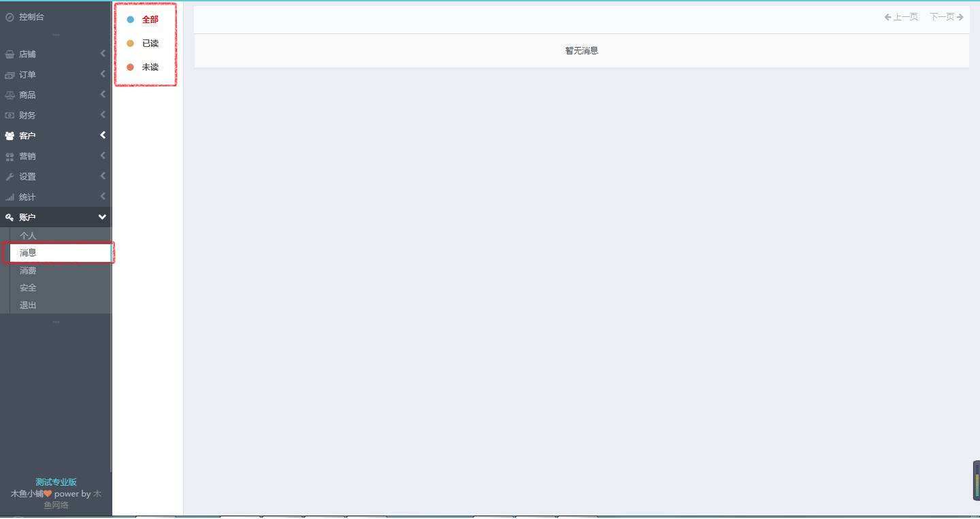The width and height of the screenshot is (980, 519).
Task: Click the order icon beside 订单
Action: tap(10, 75)
